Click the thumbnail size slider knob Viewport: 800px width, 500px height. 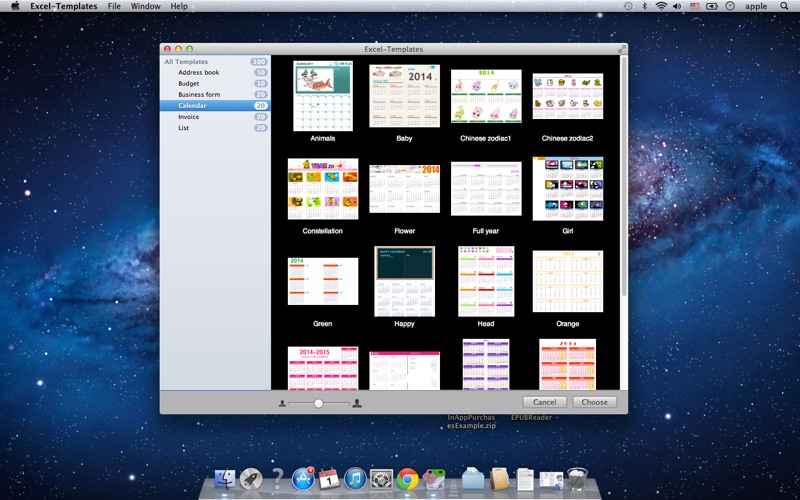pos(318,403)
